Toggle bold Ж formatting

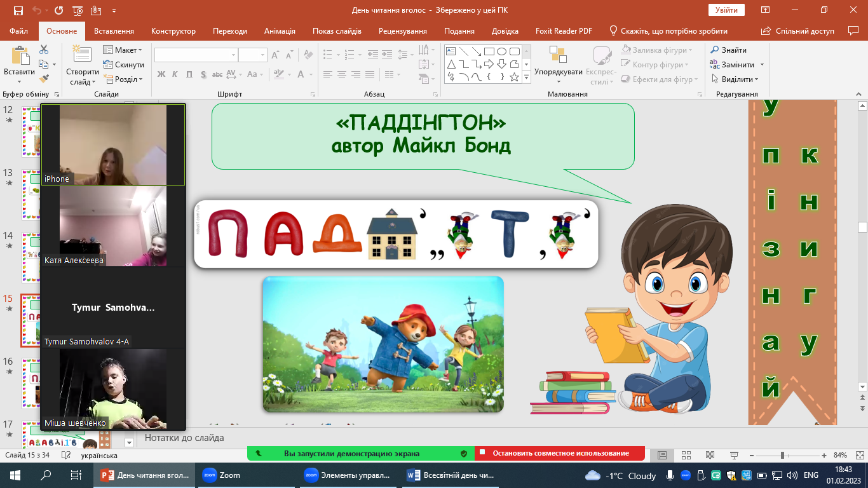161,74
